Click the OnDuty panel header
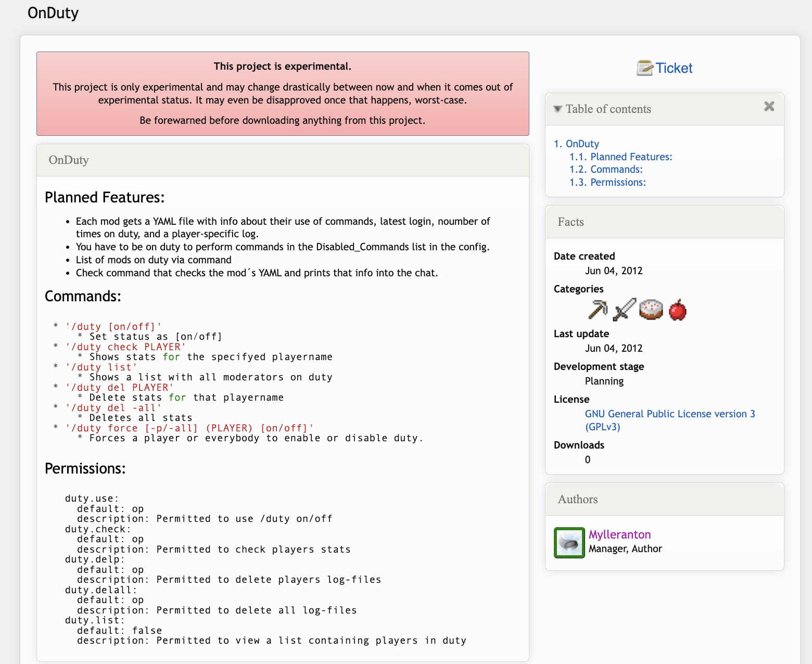This screenshot has height=664, width=812. click(x=283, y=160)
